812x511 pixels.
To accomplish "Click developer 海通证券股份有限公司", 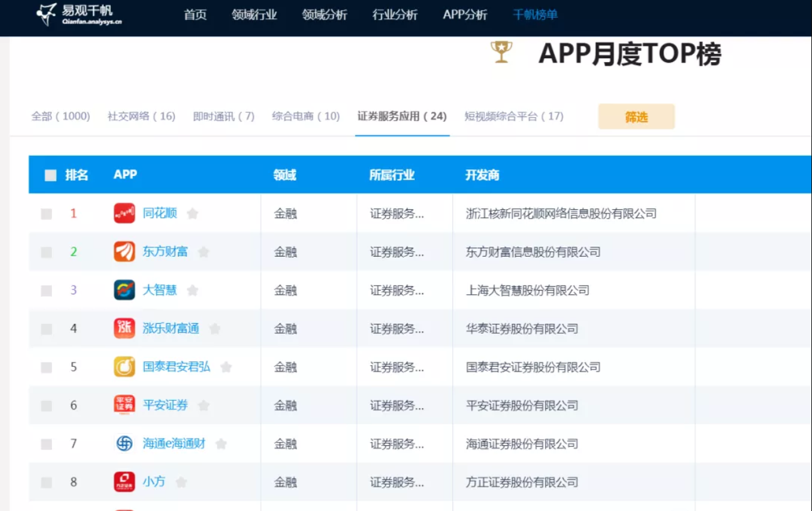I will 522,443.
